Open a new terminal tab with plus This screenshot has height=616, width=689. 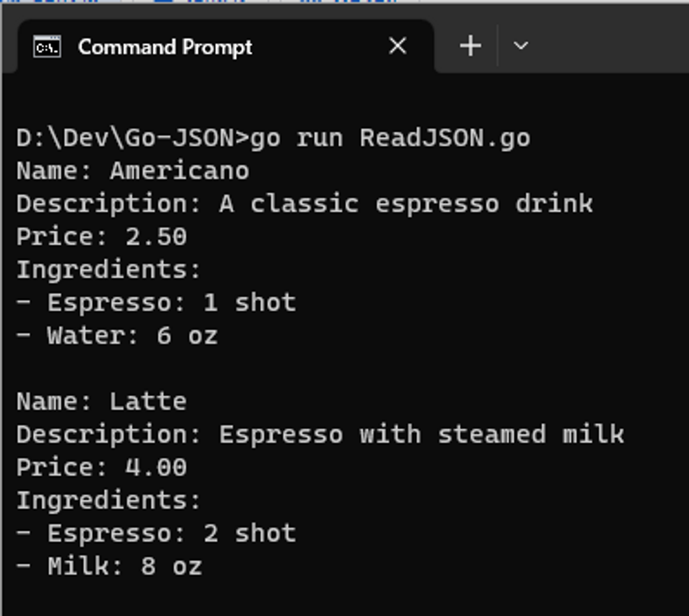pos(471,45)
